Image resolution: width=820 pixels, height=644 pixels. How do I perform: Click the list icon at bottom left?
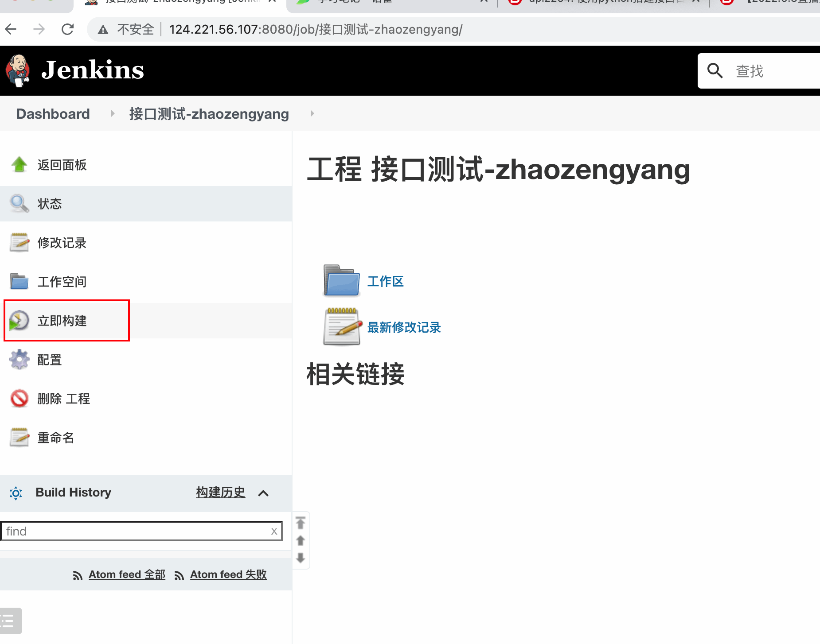[9, 621]
